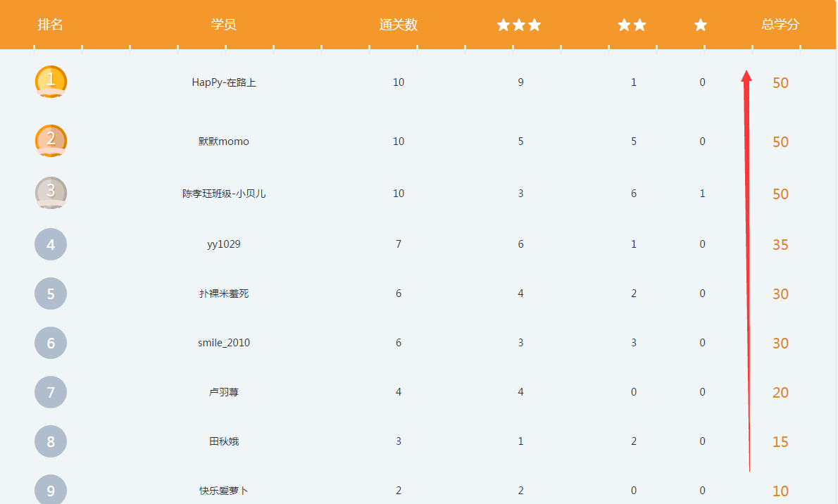Click the single-star column header icon
Screen dimensions: 838x504
click(x=701, y=25)
